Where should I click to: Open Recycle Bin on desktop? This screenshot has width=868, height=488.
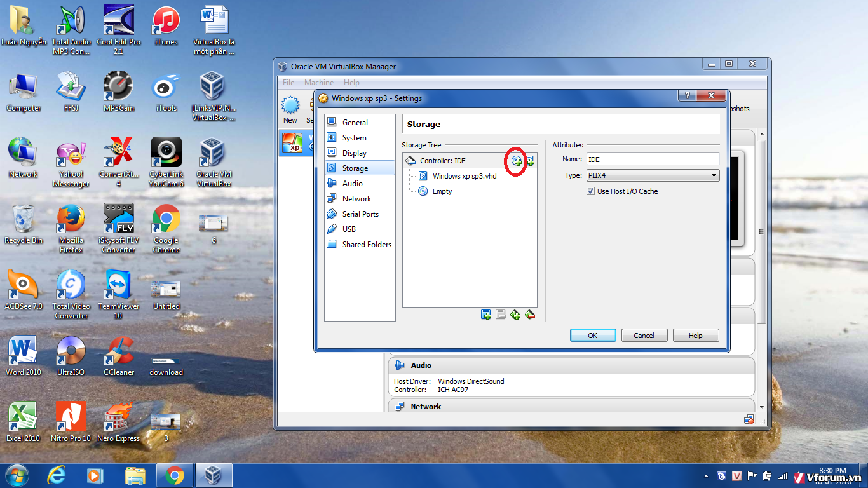click(x=24, y=224)
